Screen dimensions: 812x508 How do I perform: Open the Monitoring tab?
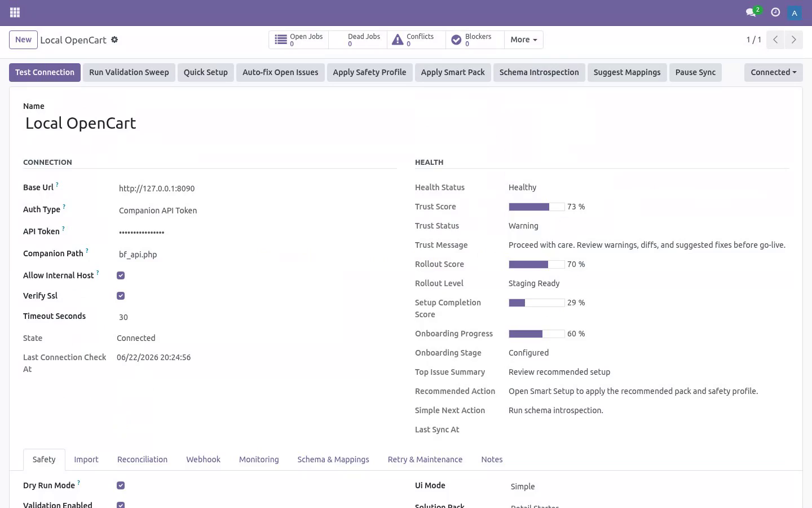[x=259, y=459]
